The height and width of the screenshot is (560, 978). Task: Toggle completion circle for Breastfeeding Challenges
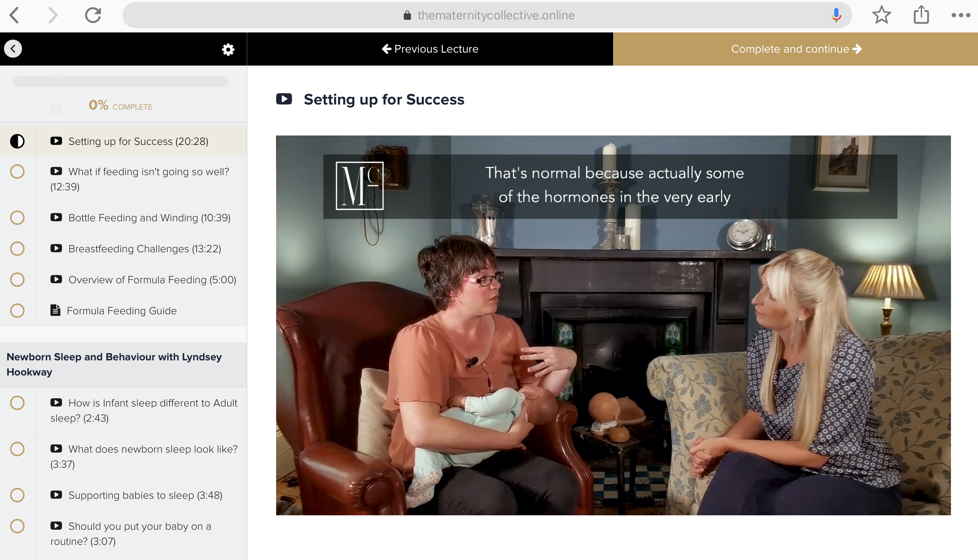pyautogui.click(x=17, y=249)
